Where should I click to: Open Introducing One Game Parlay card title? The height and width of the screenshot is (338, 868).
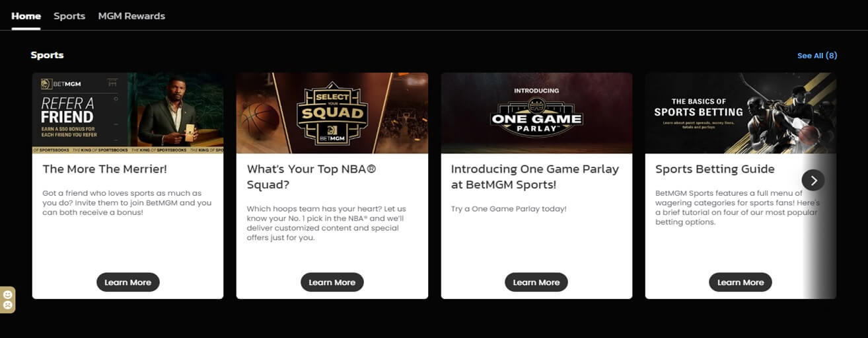[534, 177]
